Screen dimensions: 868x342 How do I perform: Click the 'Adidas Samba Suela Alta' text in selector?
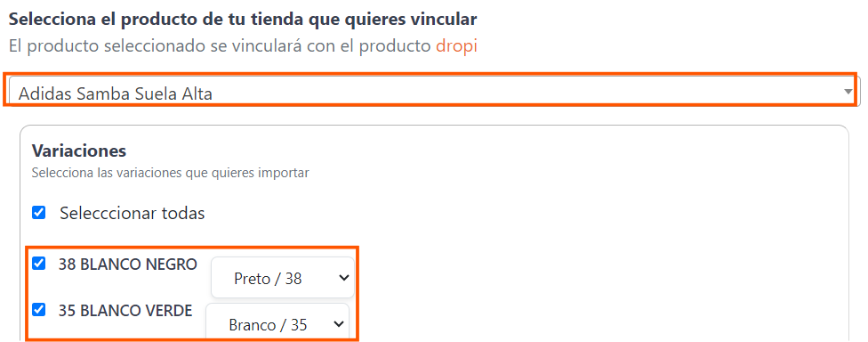[x=116, y=94]
